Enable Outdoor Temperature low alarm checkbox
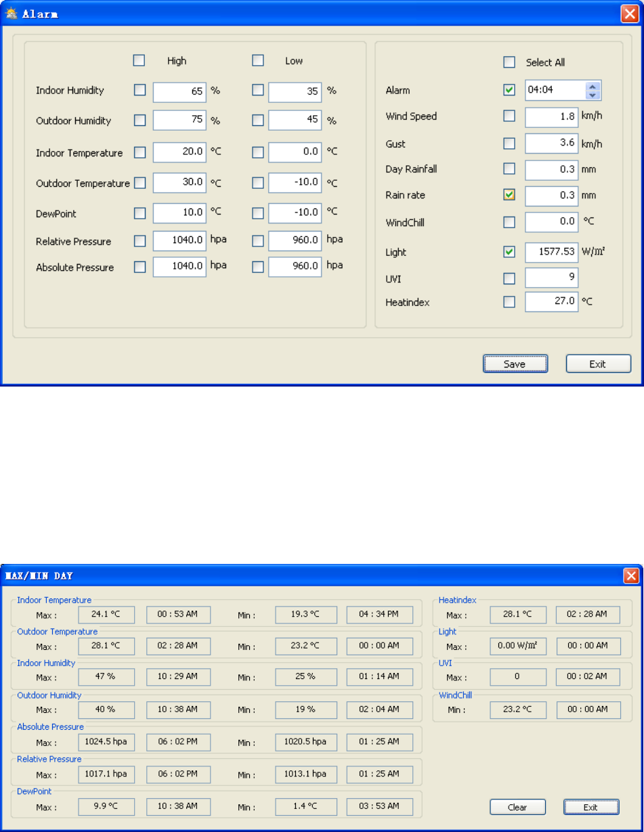 click(x=257, y=182)
